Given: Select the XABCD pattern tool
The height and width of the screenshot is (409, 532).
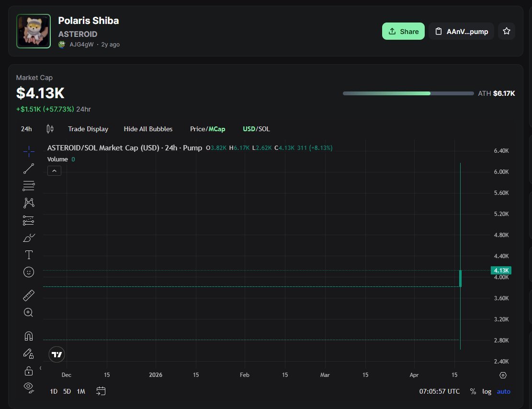Looking at the screenshot, I should [29, 203].
